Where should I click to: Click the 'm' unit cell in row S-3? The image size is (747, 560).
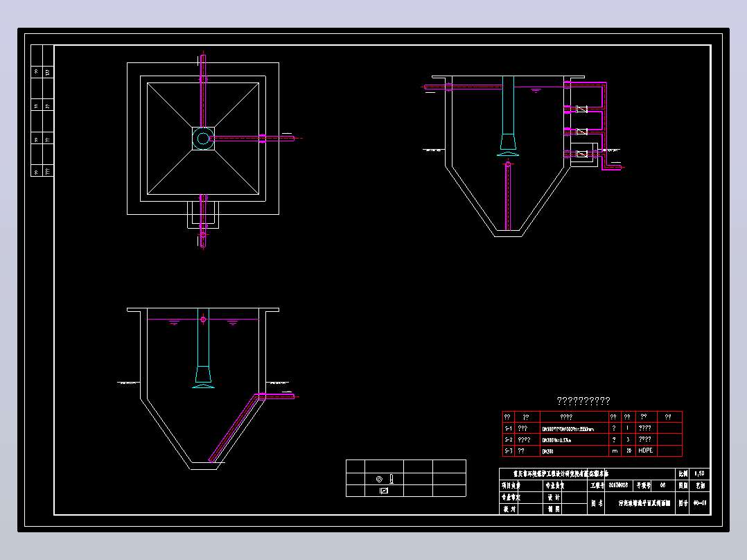pyautogui.click(x=615, y=451)
